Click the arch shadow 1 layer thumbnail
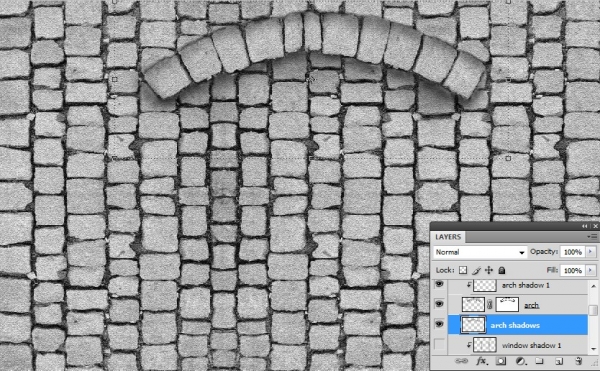 (485, 285)
